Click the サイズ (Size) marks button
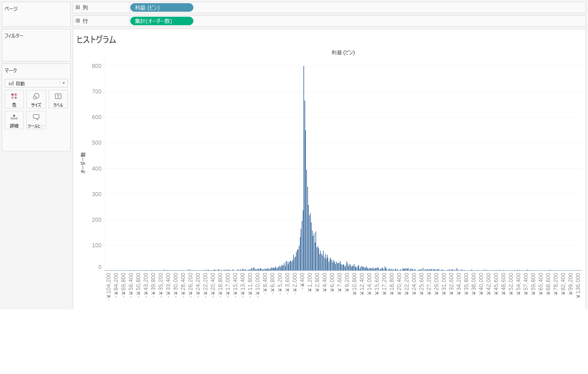The height and width of the screenshot is (374, 588). tap(36, 99)
